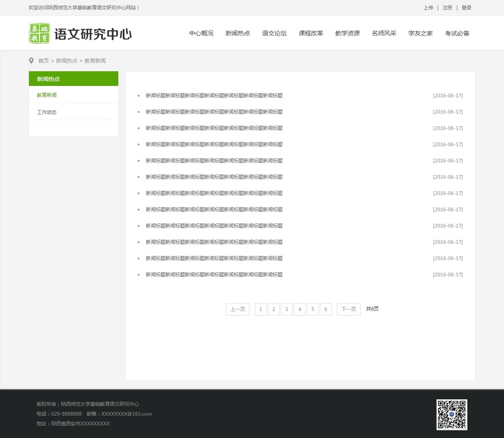Open the 新闻热点 navigation menu
Image resolution: width=504 pixels, height=438 pixels.
238,34
